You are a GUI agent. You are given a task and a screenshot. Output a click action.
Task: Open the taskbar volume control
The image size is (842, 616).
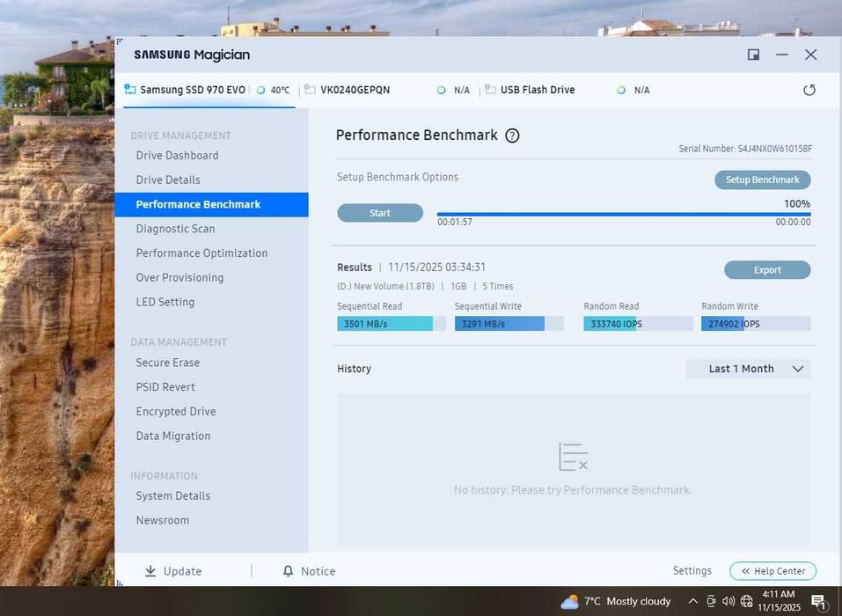click(x=729, y=601)
